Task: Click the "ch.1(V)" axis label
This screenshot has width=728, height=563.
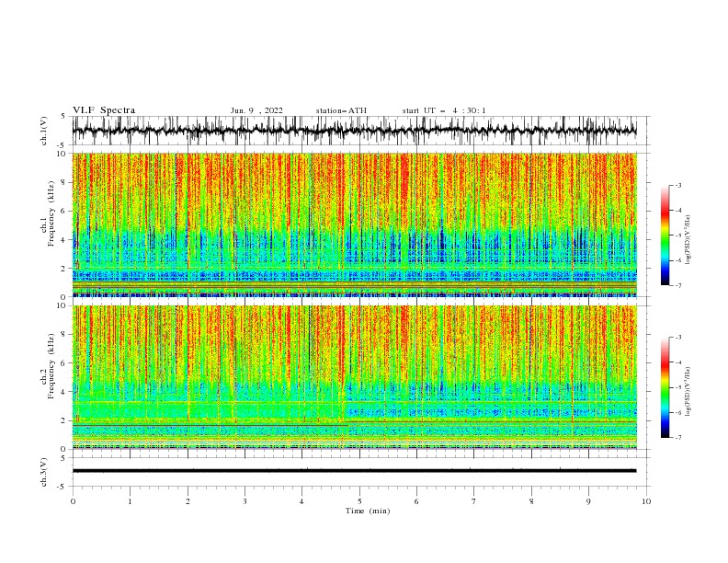Action: click(x=44, y=131)
